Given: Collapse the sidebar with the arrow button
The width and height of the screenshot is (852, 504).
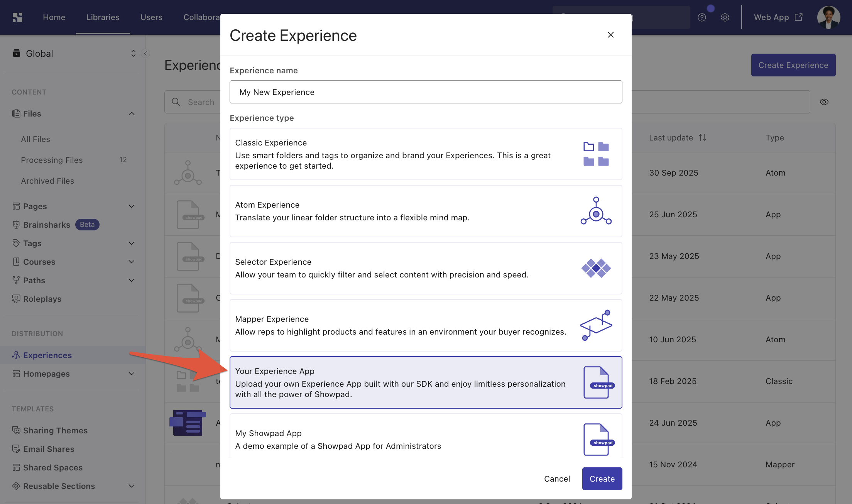Looking at the screenshot, I should (x=145, y=53).
